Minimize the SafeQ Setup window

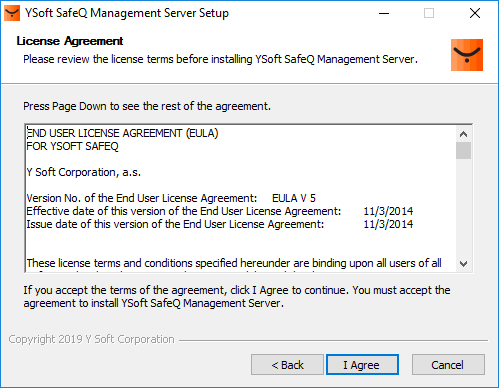384,13
